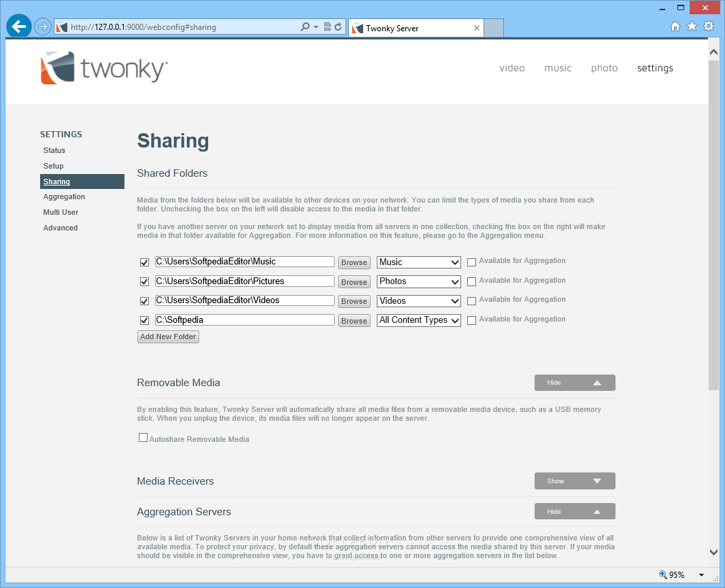Click the C:\Softpedia path field
725x588 pixels.
245,320
